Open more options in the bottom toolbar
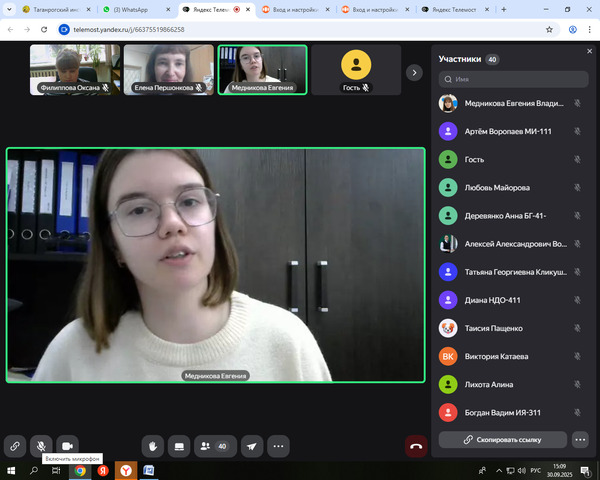 point(279,446)
